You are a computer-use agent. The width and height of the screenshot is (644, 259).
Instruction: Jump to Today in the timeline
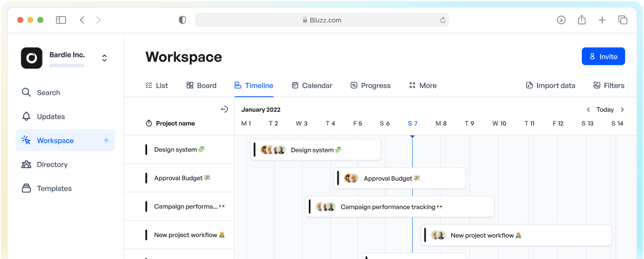[x=605, y=109]
